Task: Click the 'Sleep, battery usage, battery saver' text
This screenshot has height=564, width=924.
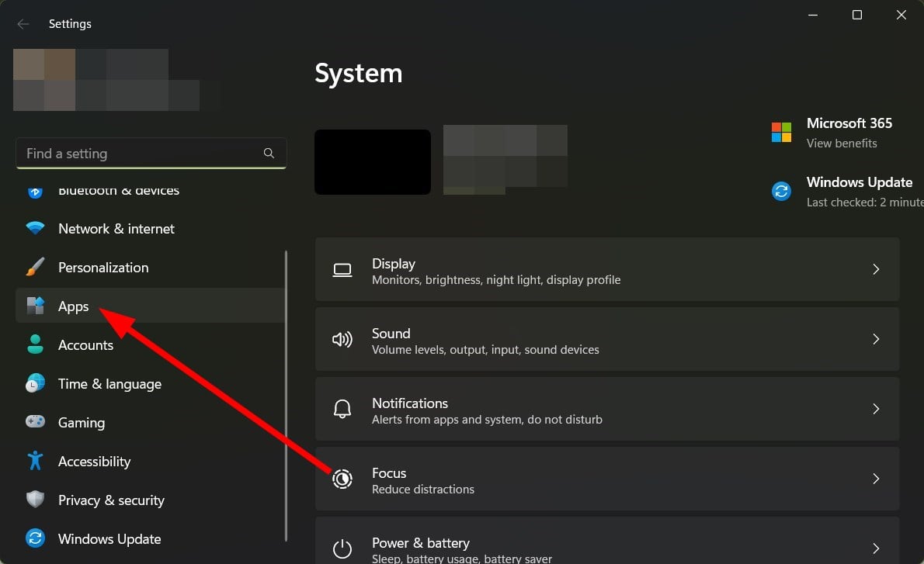Action: coord(462,558)
